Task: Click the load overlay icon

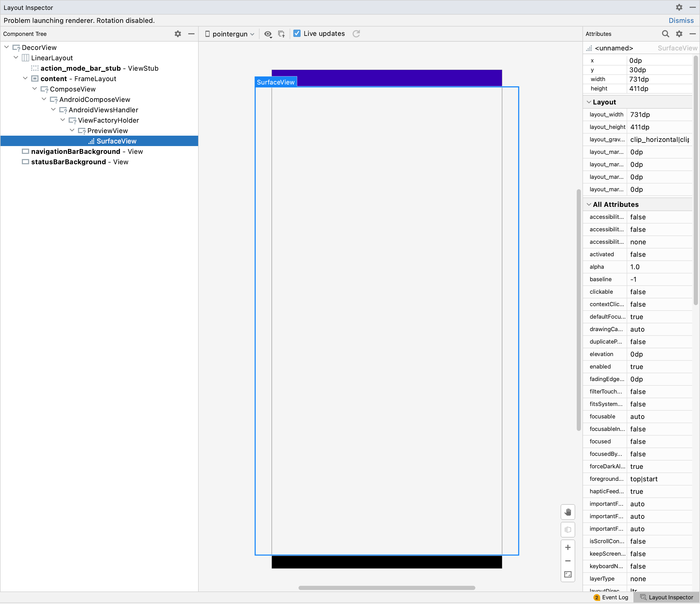Action: 281,34
